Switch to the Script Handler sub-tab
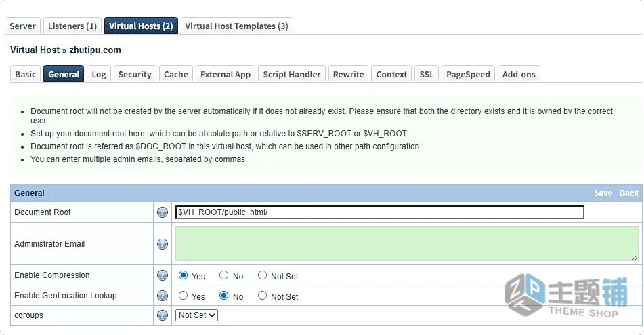Screen dimensions: 644x335 pos(292,74)
